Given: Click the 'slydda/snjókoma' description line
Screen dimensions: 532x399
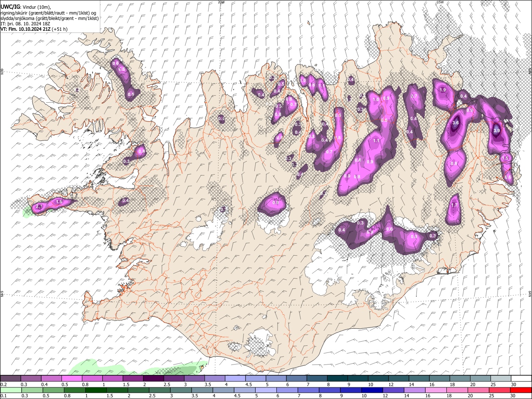Looking at the screenshot, I should [x=49, y=18].
